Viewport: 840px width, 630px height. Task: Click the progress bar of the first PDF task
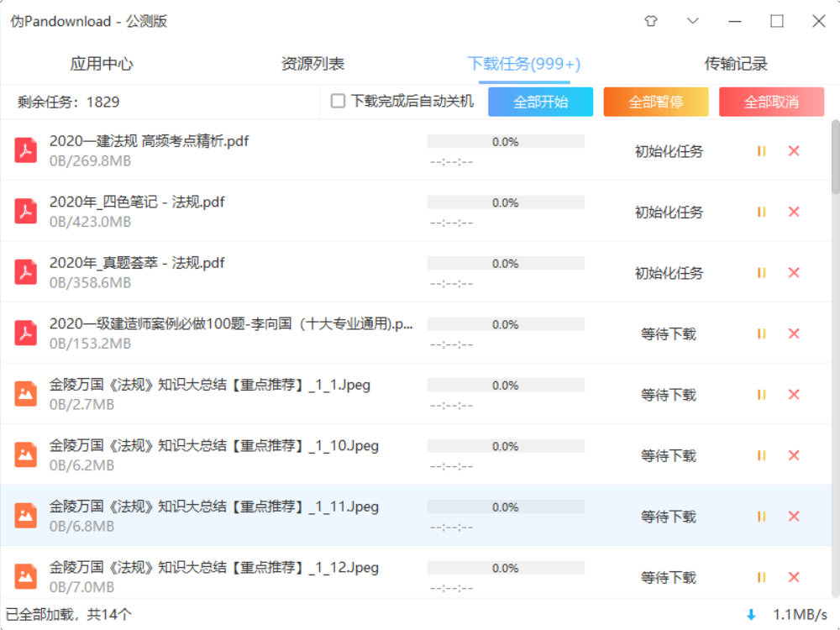[506, 141]
